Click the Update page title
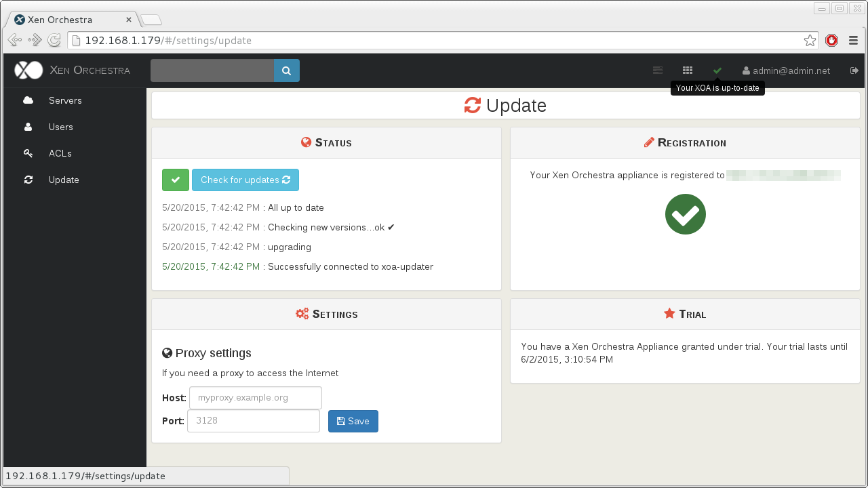 (x=505, y=106)
